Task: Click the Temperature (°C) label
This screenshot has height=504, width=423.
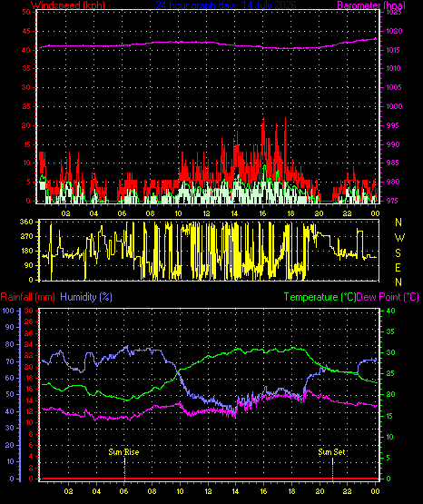Action: 320,297
